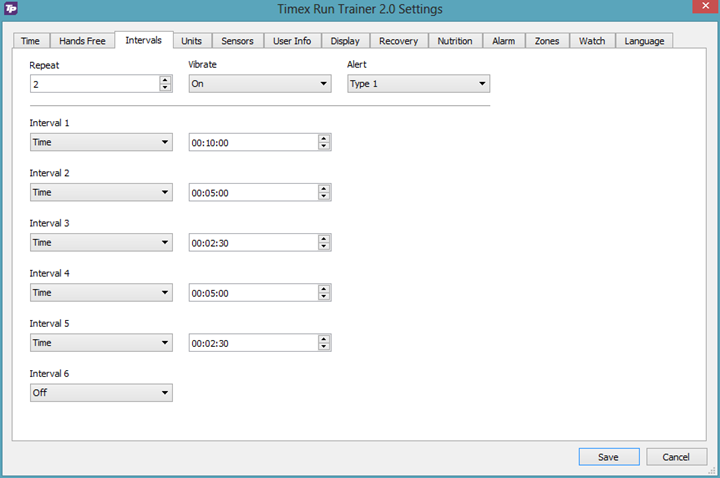Click the Interval 4 time field

pos(253,293)
